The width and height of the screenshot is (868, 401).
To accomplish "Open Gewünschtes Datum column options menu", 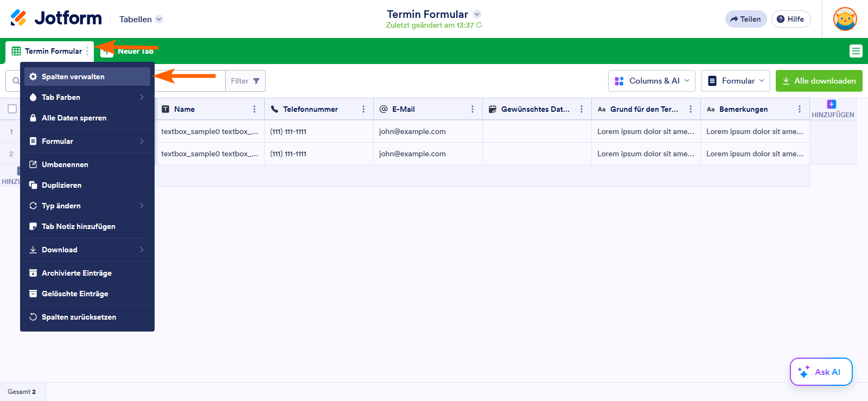I will [582, 109].
